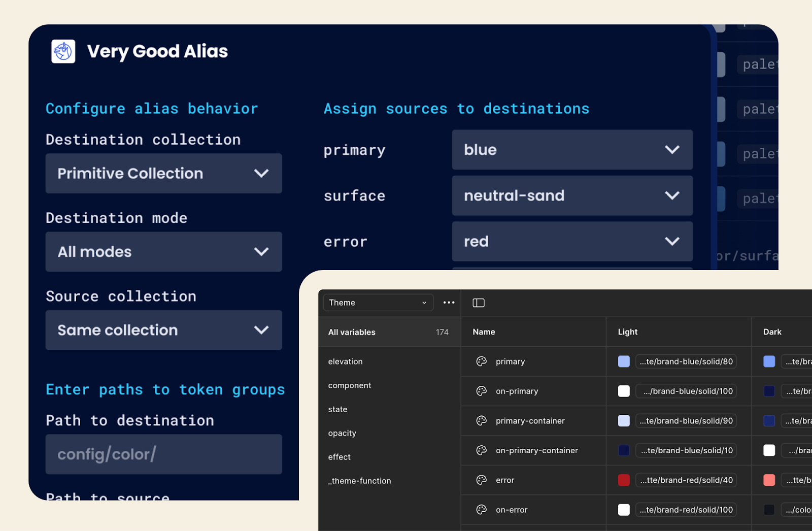Open the three-dot more options menu

449,303
